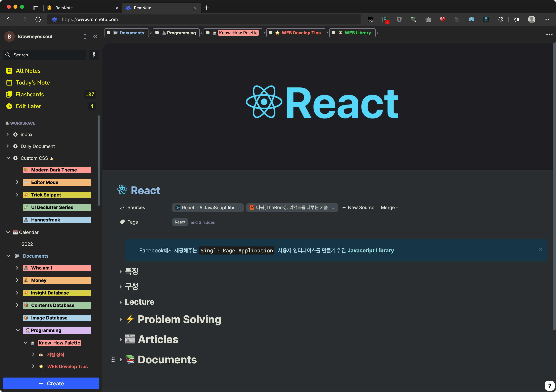Open the Edit Later clock item
The width and height of the screenshot is (556, 392).
coord(28,106)
